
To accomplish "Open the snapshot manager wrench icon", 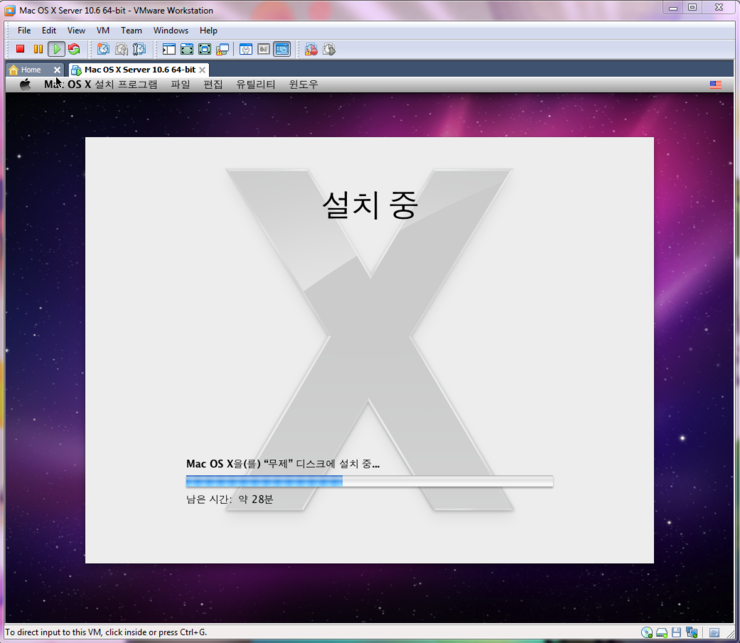I will coord(139,49).
